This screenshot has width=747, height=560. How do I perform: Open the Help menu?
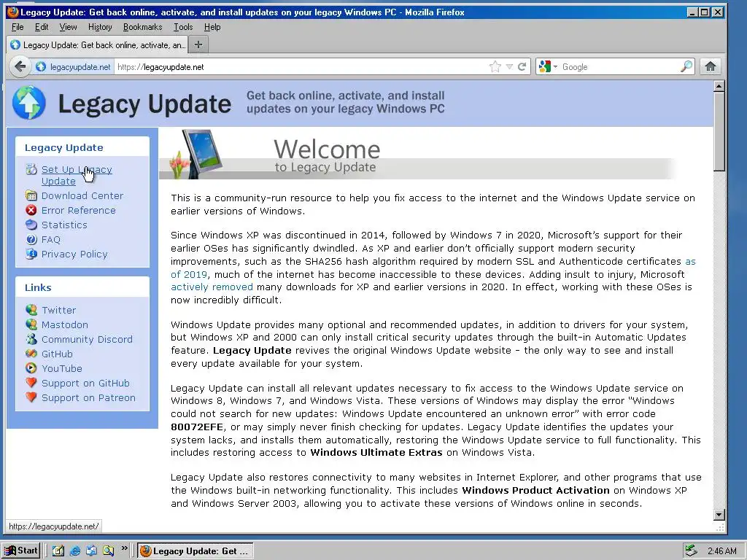point(212,27)
